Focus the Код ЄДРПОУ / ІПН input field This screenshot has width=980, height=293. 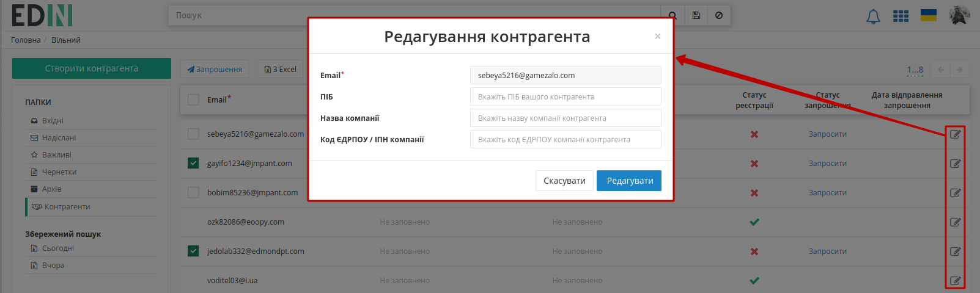click(566, 139)
